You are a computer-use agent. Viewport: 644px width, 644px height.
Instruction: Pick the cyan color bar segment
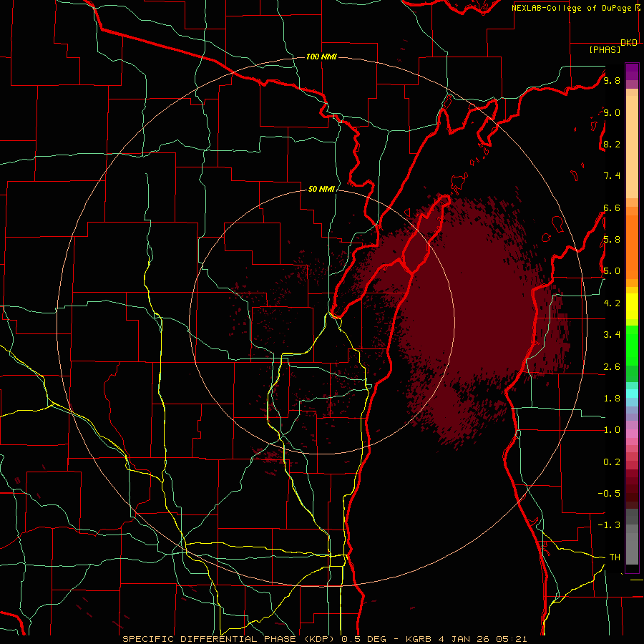click(x=632, y=394)
